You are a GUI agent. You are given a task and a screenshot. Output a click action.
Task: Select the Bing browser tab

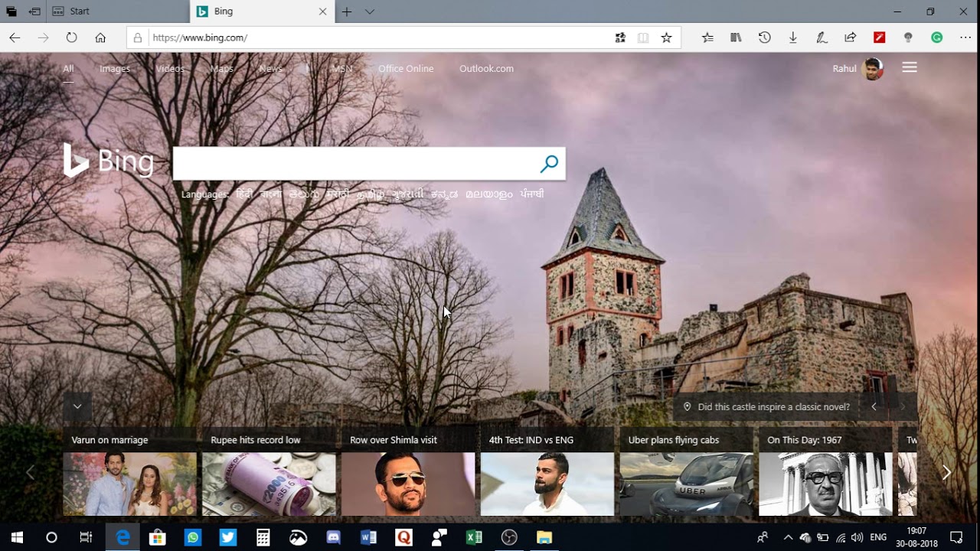[x=263, y=11]
